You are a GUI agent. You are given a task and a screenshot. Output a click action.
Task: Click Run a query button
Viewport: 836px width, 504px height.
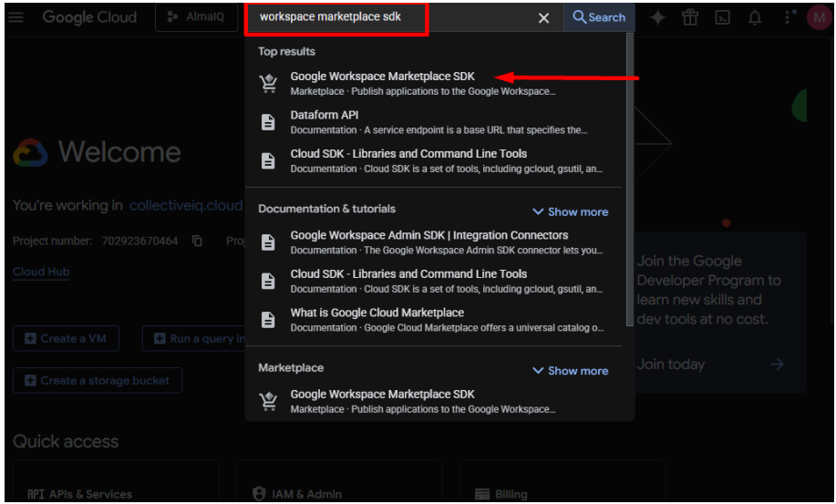[194, 338]
